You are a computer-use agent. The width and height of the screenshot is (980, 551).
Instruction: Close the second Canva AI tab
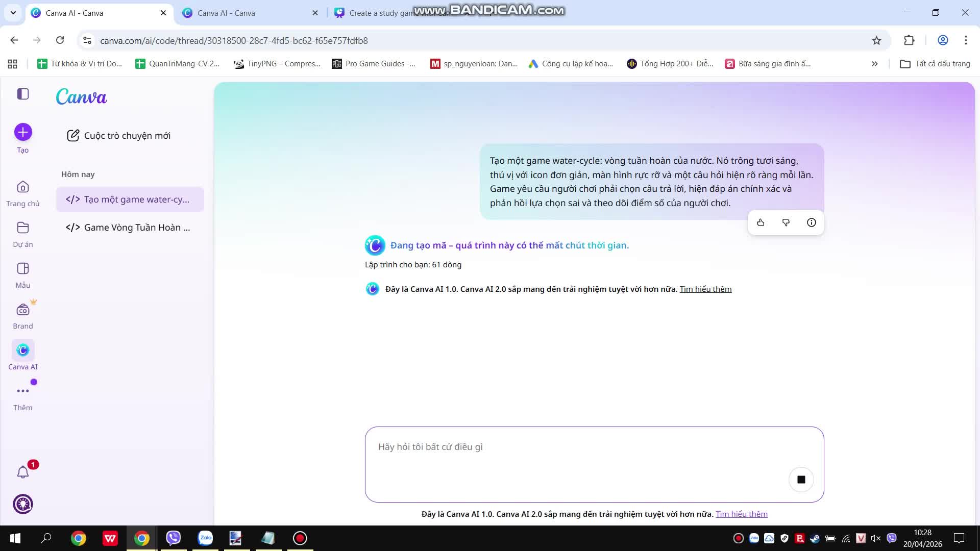click(x=315, y=13)
